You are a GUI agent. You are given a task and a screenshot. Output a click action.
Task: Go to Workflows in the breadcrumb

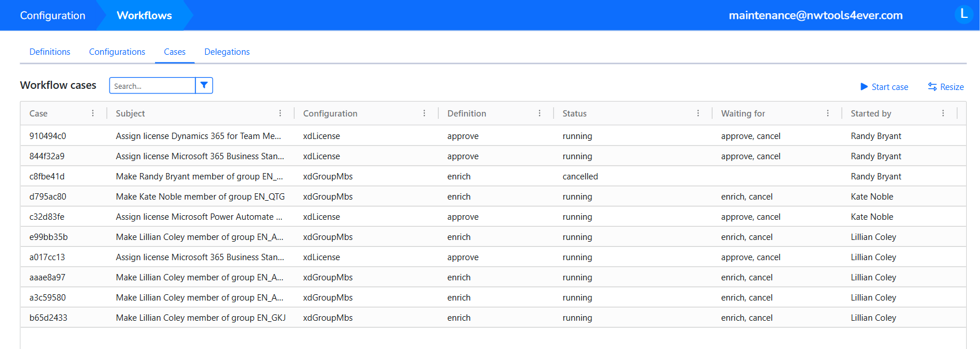point(144,15)
